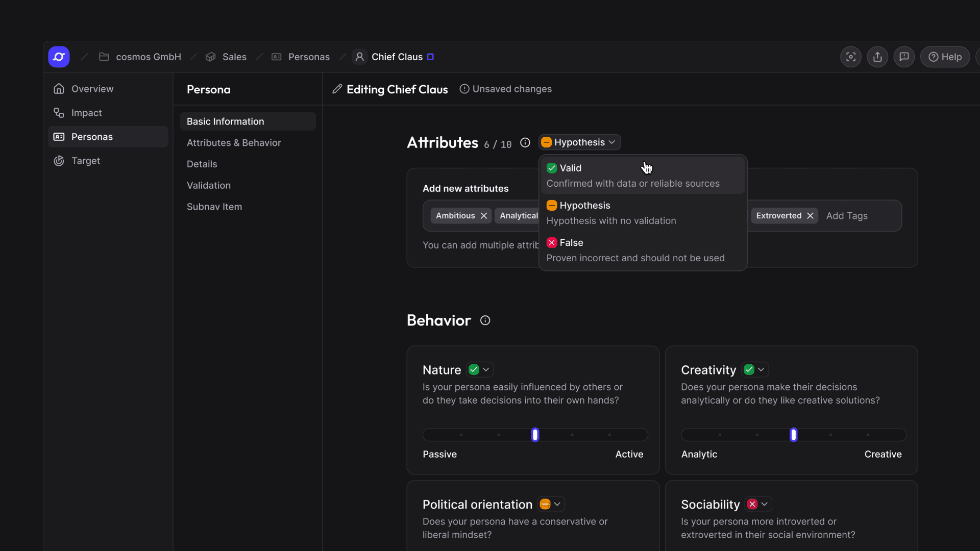Click the Analytic slider label
The height and width of the screenshot is (551, 980).
point(699,454)
